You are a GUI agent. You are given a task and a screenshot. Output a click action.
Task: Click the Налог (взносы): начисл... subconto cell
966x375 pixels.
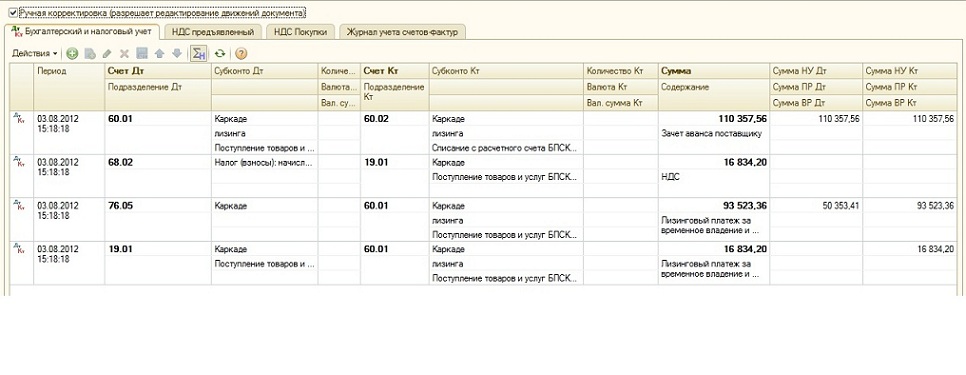pos(265,163)
